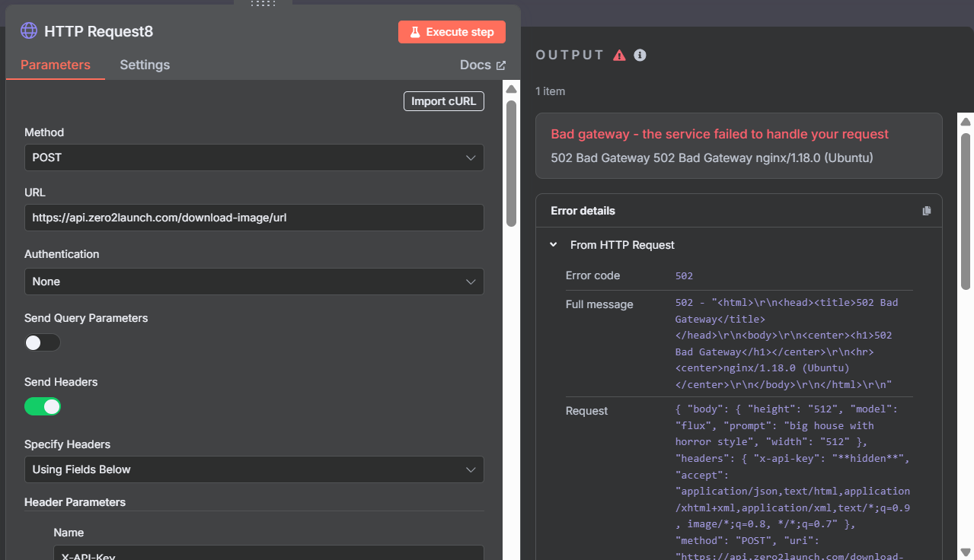Click the output info circle icon
The image size is (974, 560).
click(640, 55)
